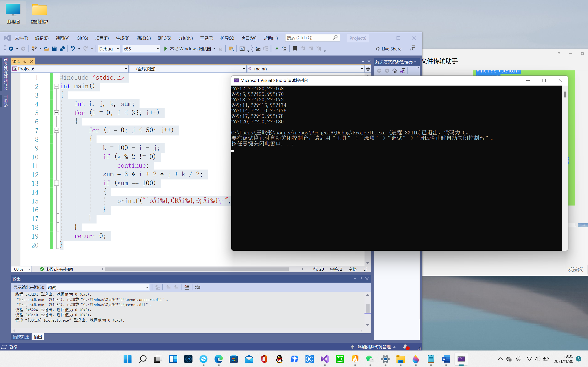Toggle the pin on the 源.c tab
The width and height of the screenshot is (588, 367).
(x=25, y=62)
